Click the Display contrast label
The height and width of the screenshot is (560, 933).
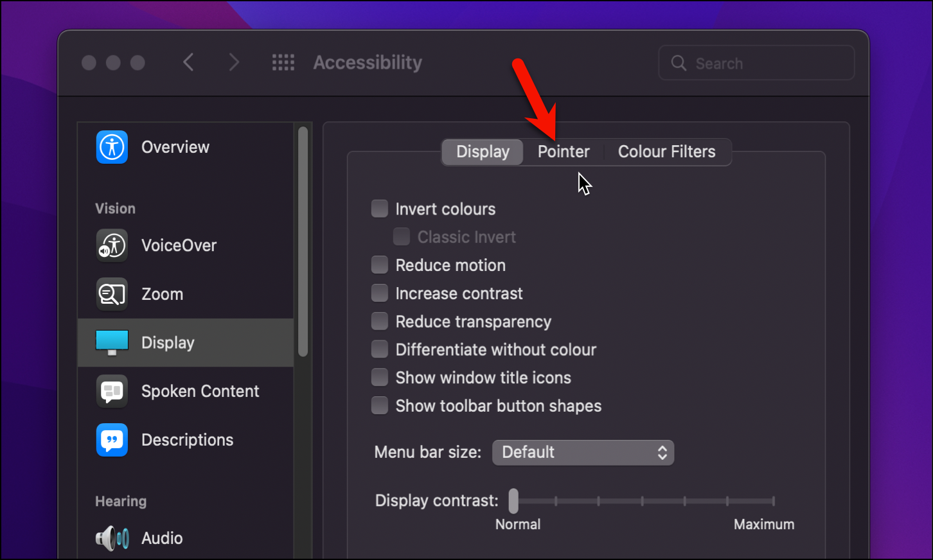click(437, 501)
